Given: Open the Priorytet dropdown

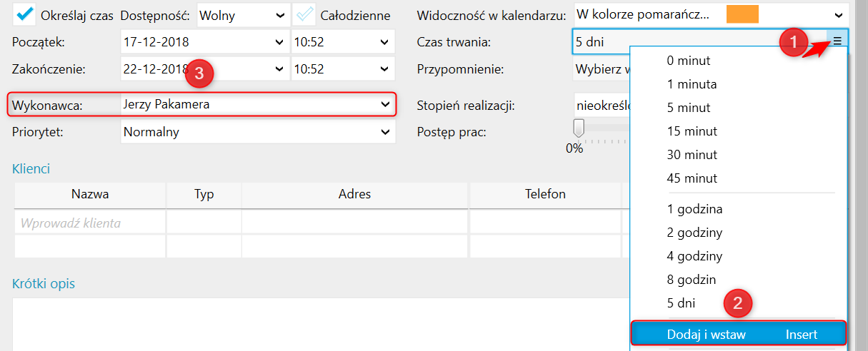Looking at the screenshot, I should [x=385, y=131].
